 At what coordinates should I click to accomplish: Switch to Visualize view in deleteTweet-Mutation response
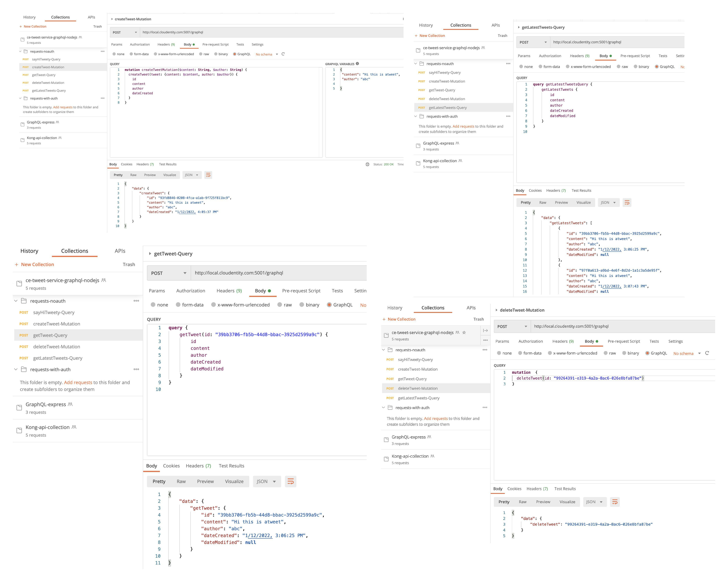pyautogui.click(x=567, y=502)
